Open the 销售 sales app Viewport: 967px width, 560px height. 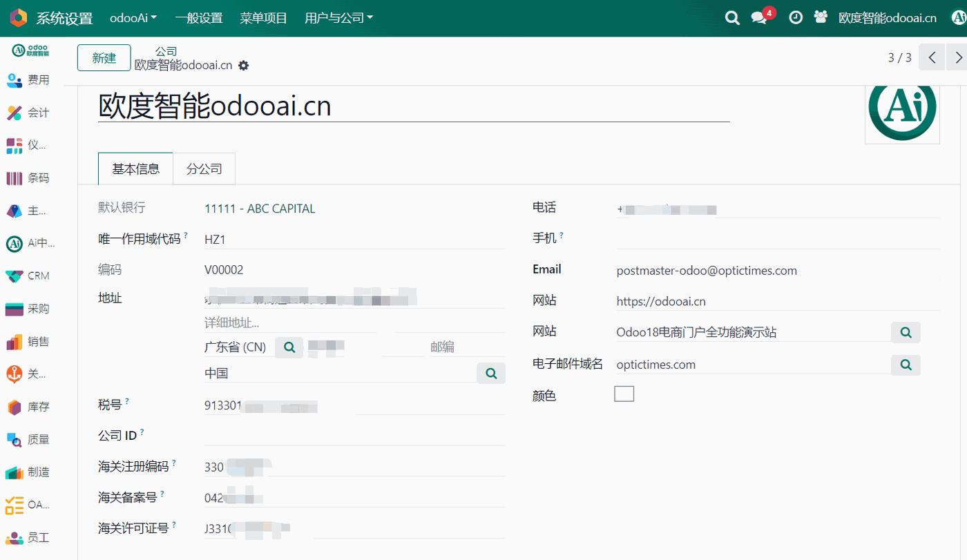(x=28, y=341)
